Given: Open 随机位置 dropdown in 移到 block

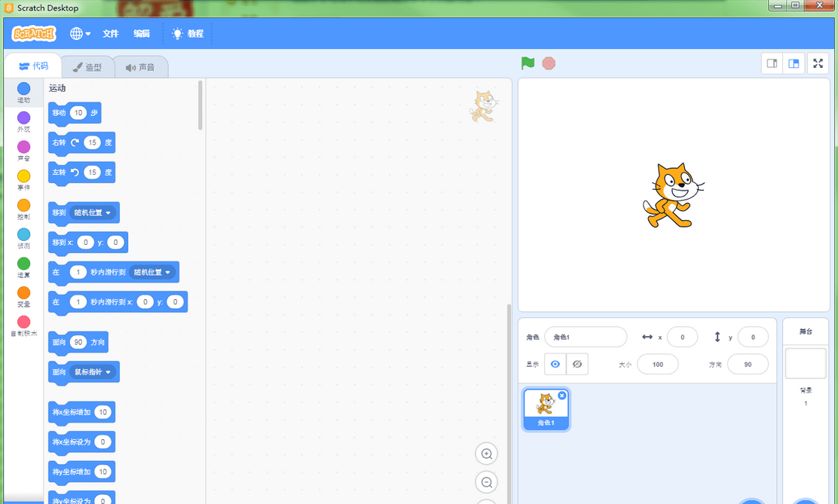Looking at the screenshot, I should coord(93,212).
